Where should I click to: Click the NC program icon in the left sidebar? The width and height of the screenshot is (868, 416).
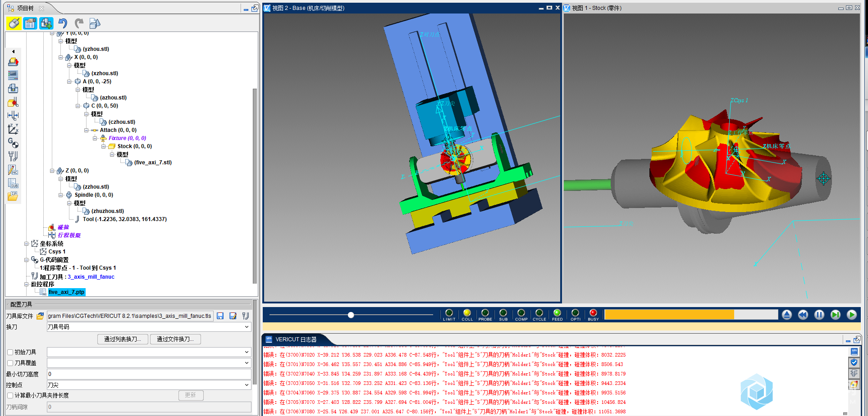tap(13, 170)
